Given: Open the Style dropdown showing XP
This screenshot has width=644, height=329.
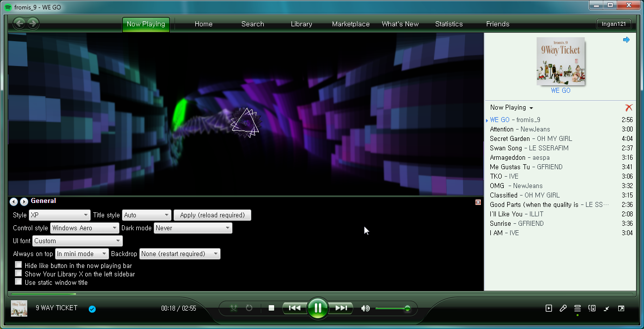Looking at the screenshot, I should coord(59,215).
